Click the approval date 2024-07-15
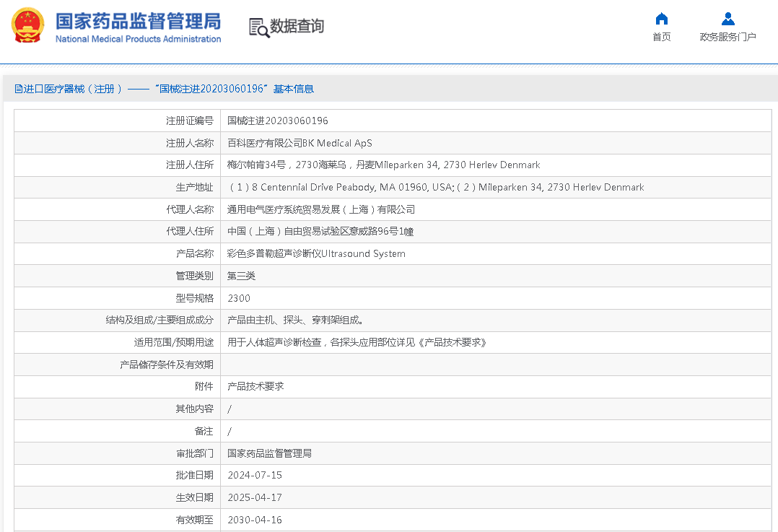This screenshot has width=778, height=532. (x=255, y=476)
